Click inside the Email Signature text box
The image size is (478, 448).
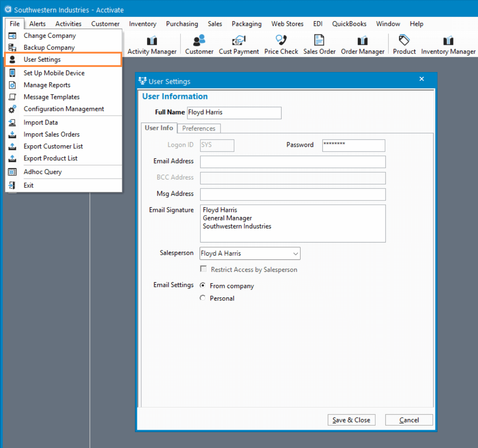tap(293, 224)
